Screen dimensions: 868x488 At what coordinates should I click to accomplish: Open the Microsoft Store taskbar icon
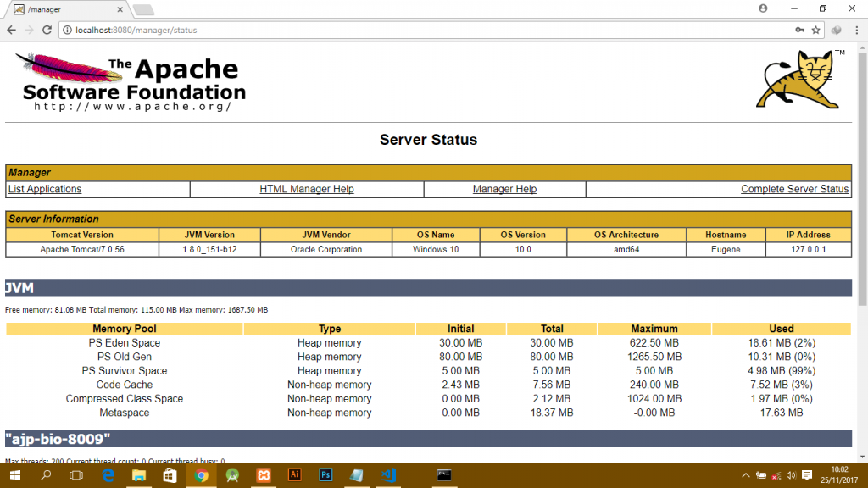pos(170,475)
